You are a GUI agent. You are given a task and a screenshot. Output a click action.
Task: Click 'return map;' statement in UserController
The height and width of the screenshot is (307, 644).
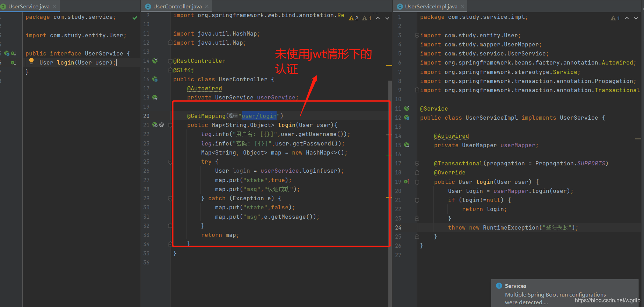220,235
